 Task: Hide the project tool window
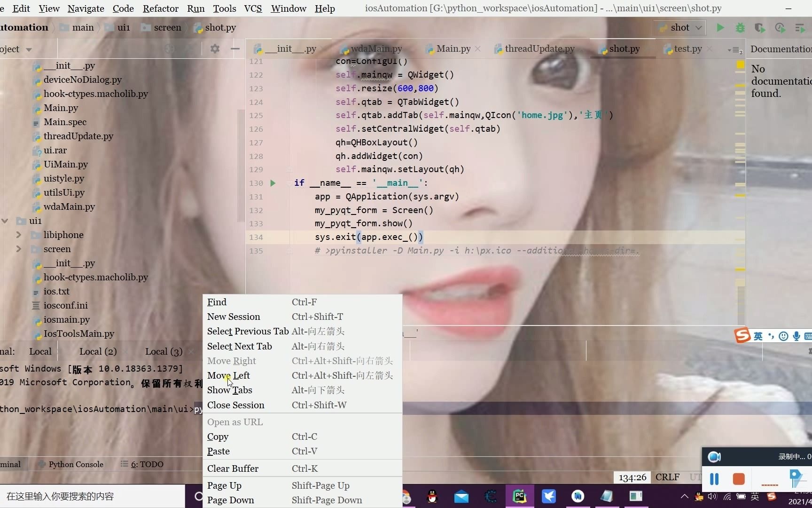point(235,49)
